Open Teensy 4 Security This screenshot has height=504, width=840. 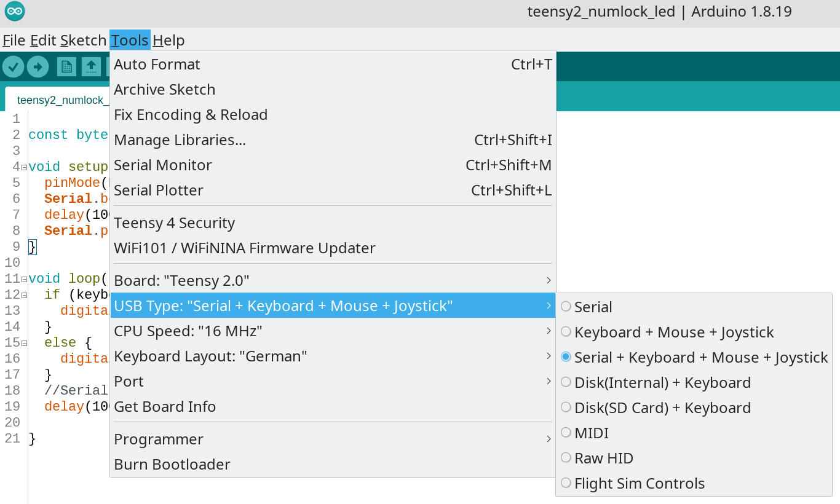333,222
